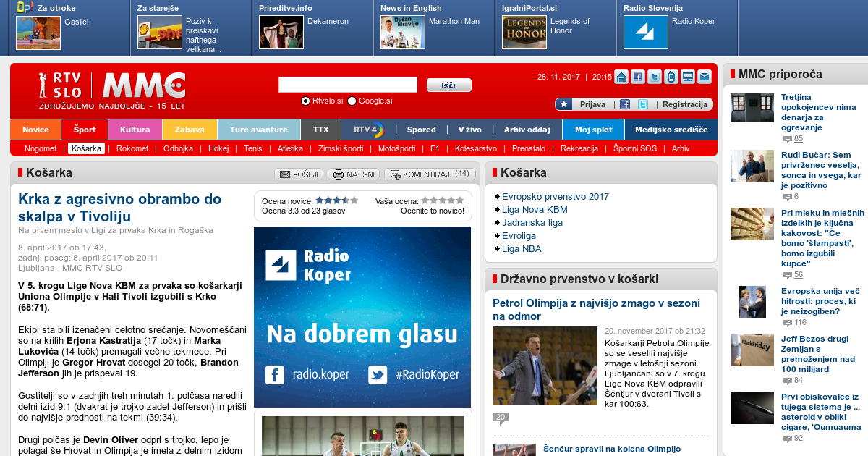Select the Google.si search radio button
Image resolution: width=868 pixels, height=456 pixels.
[352, 101]
